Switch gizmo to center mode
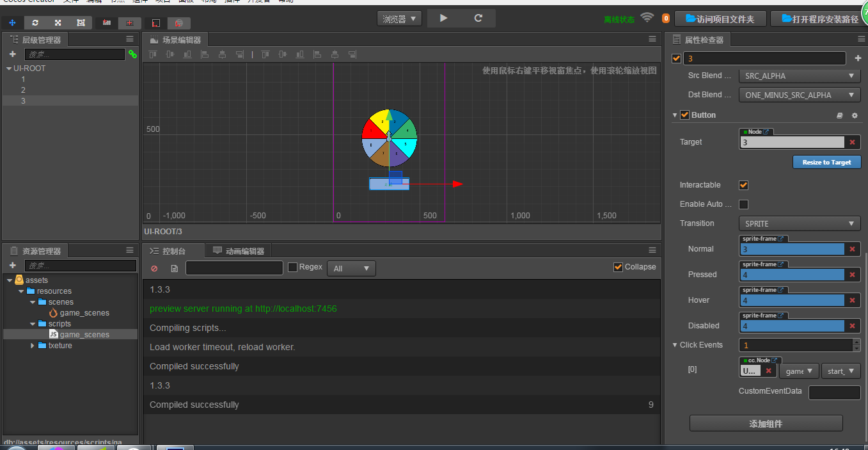The width and height of the screenshot is (868, 450). pos(130,23)
